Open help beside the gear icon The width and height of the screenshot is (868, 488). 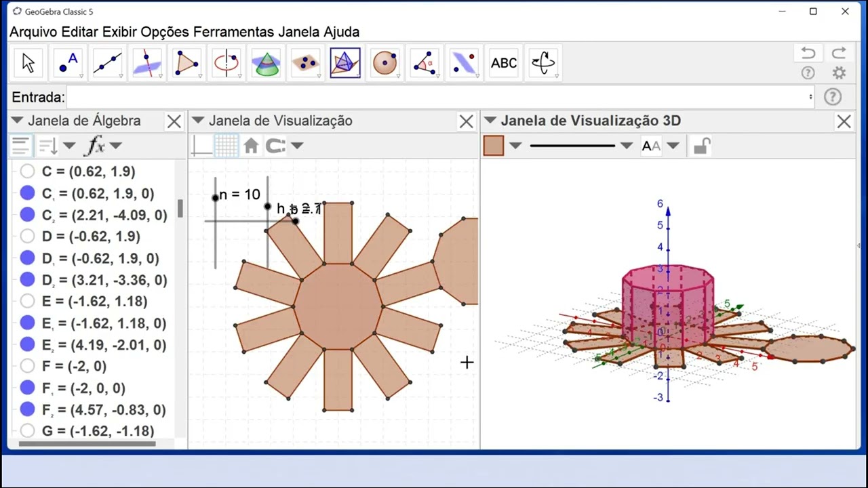pyautogui.click(x=808, y=73)
